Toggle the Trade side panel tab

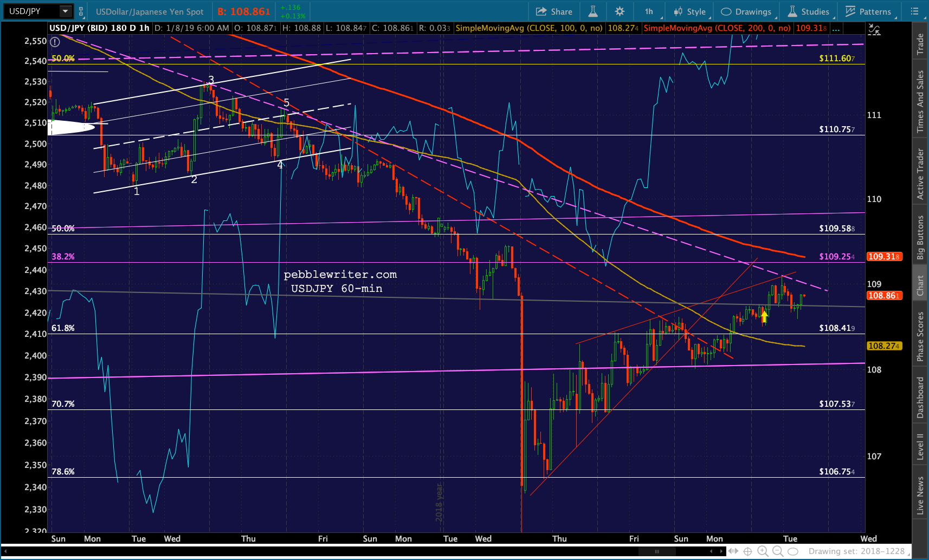pos(920,44)
